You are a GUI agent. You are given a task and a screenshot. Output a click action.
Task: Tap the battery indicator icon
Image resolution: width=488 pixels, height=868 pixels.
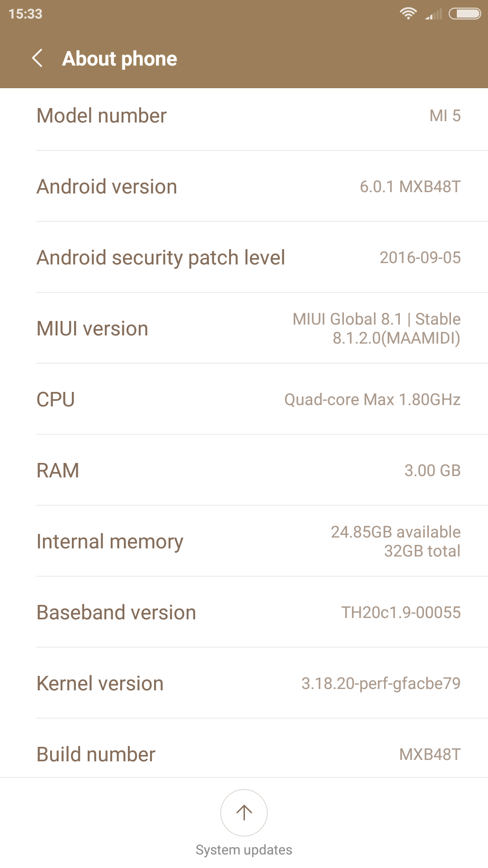click(465, 14)
